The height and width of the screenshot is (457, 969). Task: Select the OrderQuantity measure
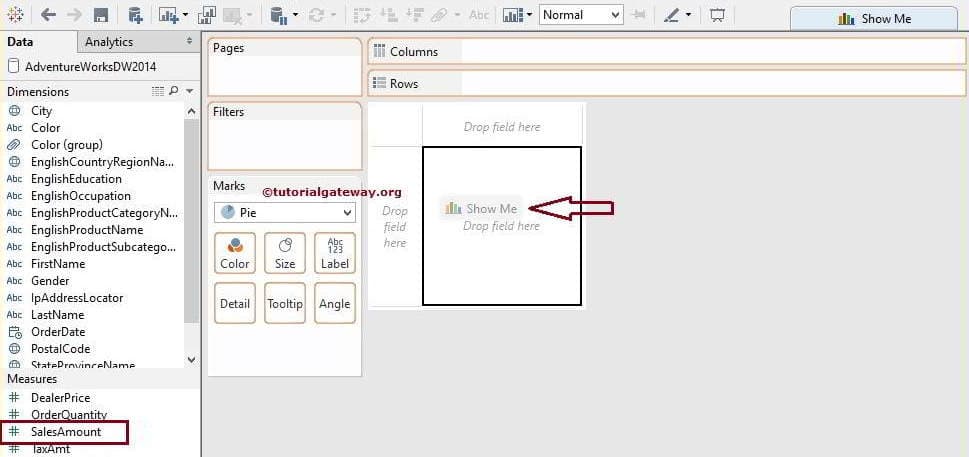pos(69,415)
